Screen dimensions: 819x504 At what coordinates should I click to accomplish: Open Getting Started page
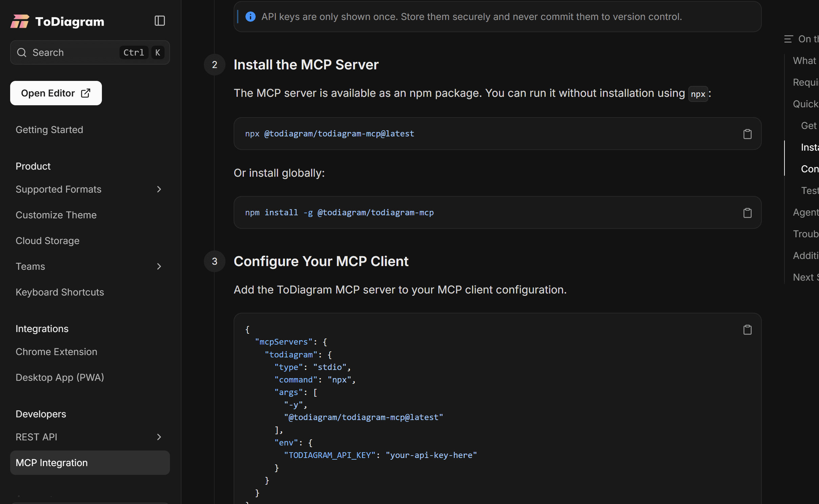[x=49, y=130]
